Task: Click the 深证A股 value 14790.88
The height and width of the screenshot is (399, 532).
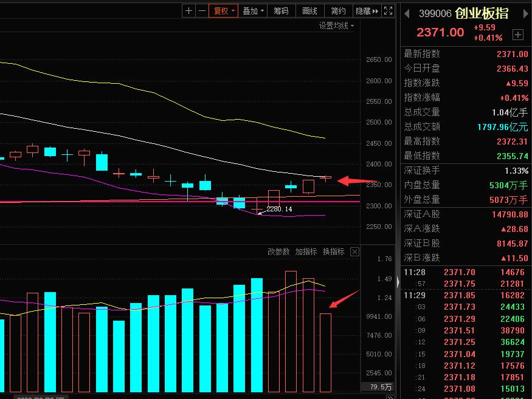Action: pyautogui.click(x=510, y=214)
